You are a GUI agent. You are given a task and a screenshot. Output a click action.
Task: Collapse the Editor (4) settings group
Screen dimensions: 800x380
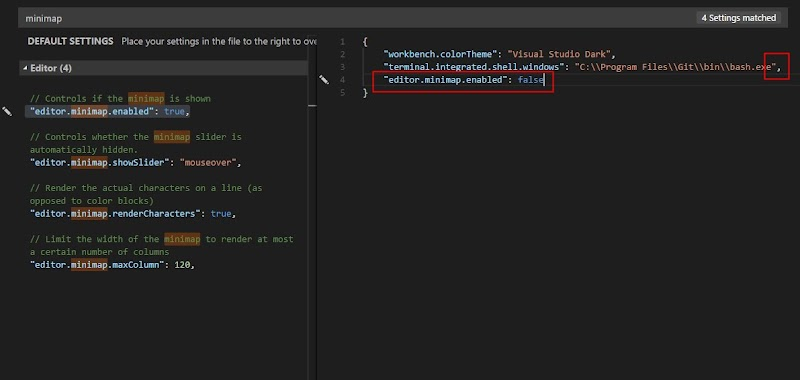click(25, 68)
